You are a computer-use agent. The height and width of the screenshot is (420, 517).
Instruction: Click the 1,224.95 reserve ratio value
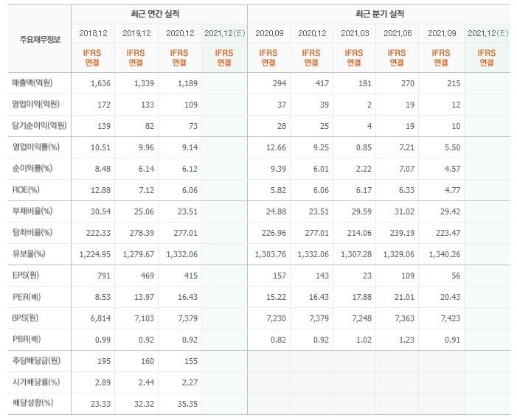point(95,255)
